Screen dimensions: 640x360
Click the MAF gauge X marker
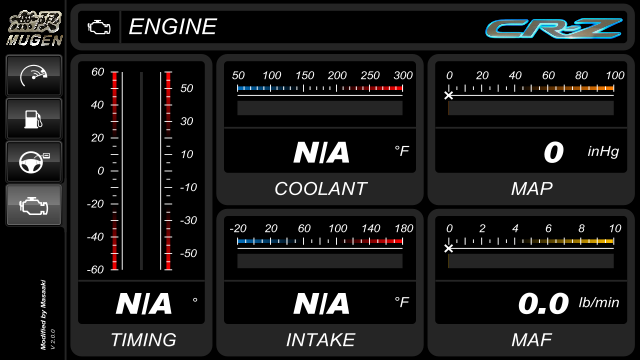(449, 248)
